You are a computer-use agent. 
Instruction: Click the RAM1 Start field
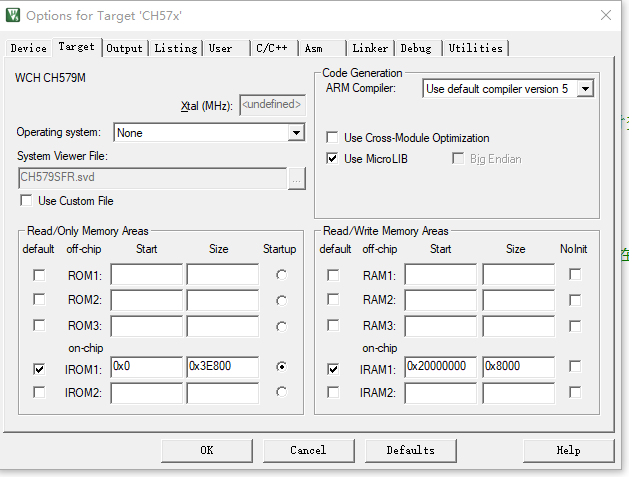point(440,274)
